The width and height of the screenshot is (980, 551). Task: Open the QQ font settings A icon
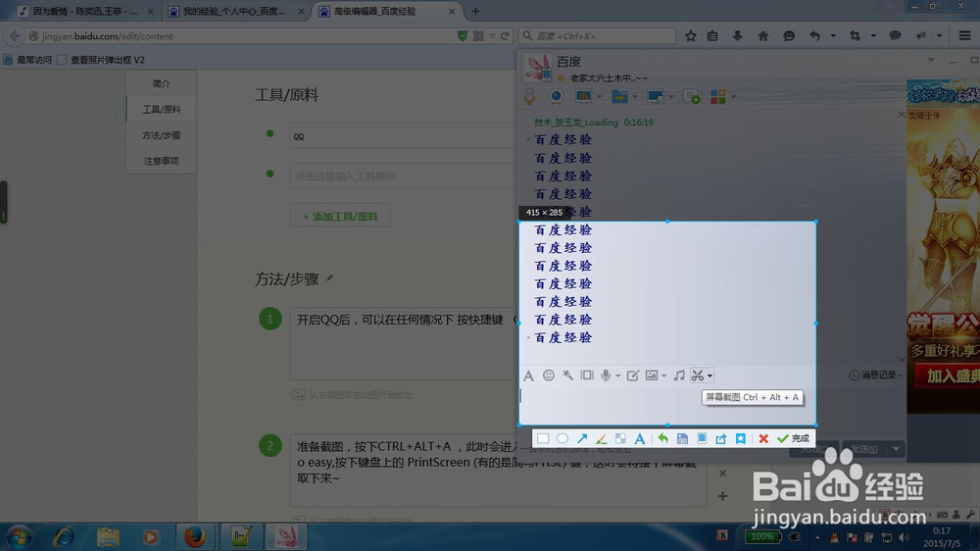pos(529,376)
